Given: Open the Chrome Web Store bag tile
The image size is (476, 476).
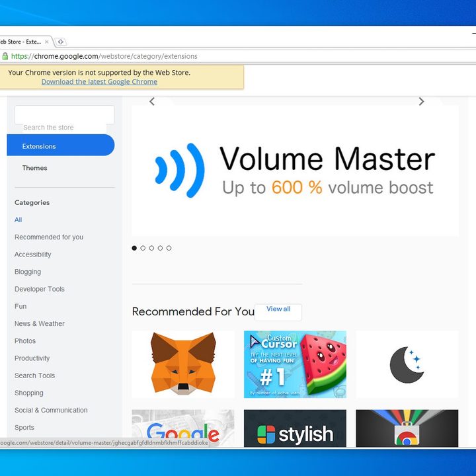Looking at the screenshot, I should pyautogui.click(x=407, y=428).
